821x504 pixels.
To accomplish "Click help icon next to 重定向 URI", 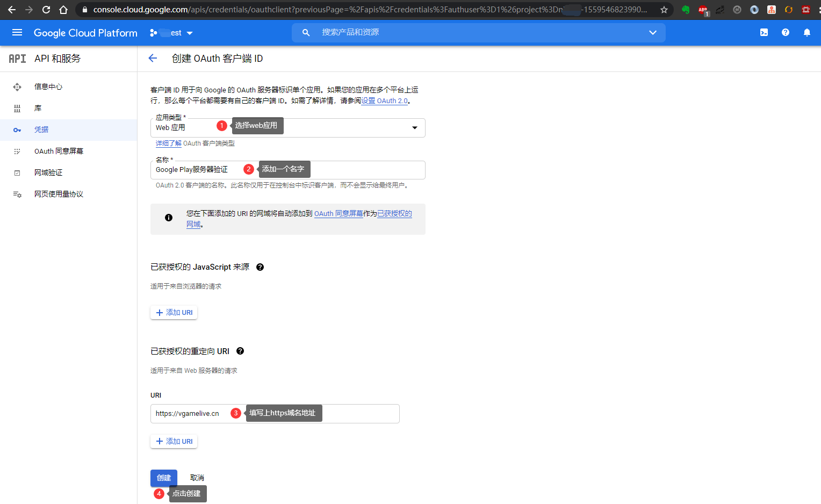I will 240,351.
